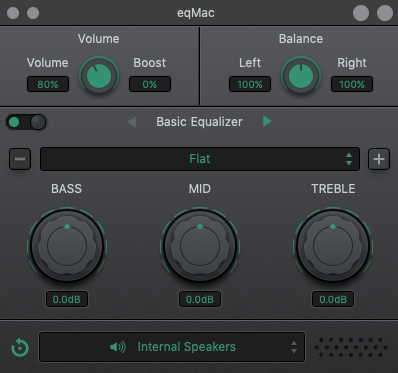
Task: Select the BASS 0.0dB value field
Action: click(x=67, y=299)
